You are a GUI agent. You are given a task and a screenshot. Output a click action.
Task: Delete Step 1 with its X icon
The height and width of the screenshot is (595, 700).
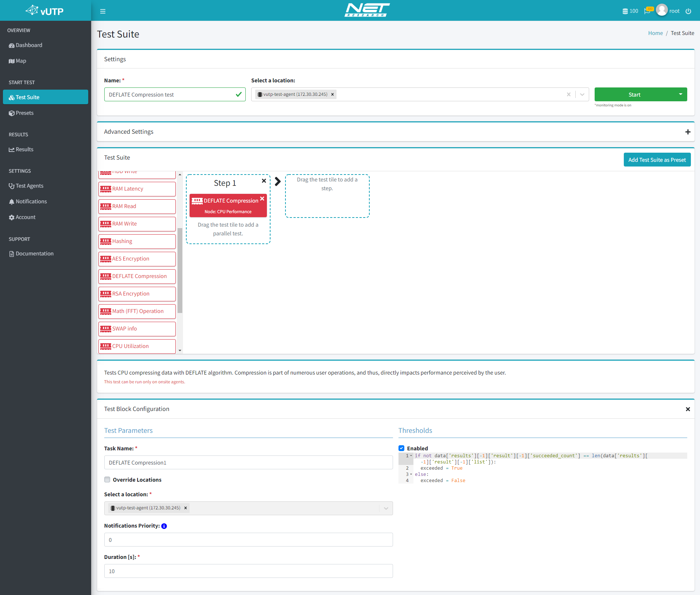click(x=264, y=181)
